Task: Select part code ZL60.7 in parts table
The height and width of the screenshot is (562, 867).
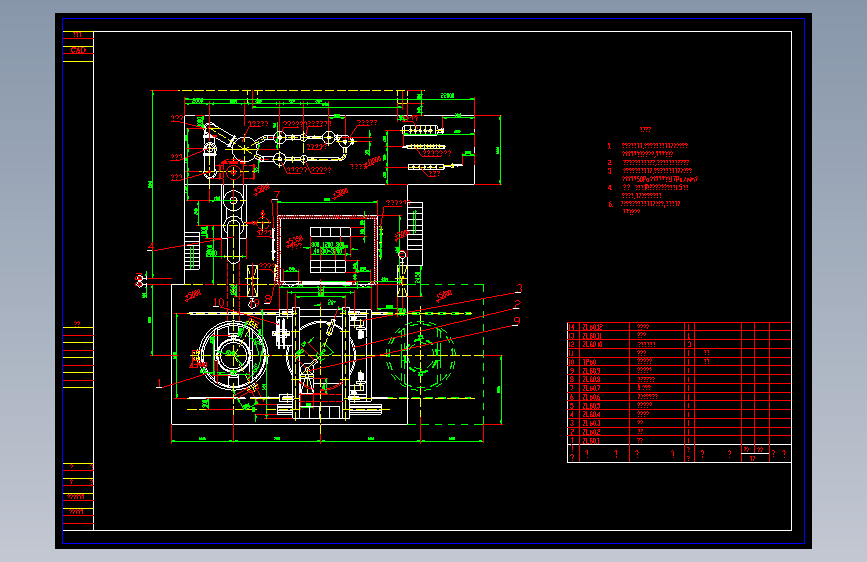Action: coord(591,388)
